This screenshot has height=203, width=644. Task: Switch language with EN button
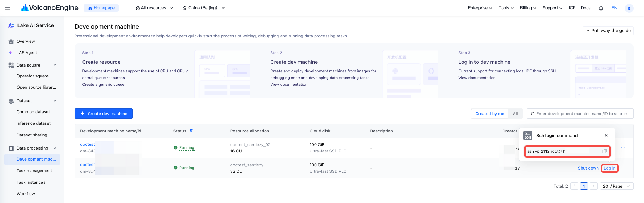pyautogui.click(x=614, y=8)
